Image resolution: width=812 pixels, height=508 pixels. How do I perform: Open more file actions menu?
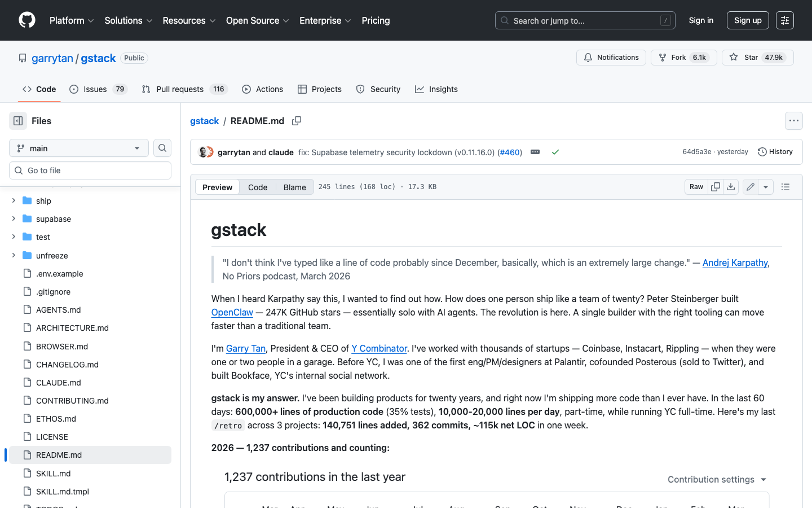point(794,121)
